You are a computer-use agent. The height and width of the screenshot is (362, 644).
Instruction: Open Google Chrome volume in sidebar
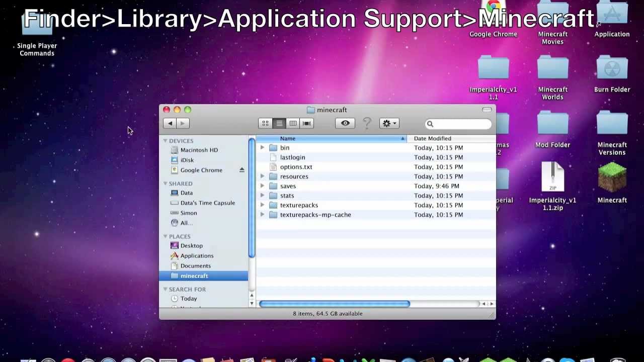tap(201, 170)
